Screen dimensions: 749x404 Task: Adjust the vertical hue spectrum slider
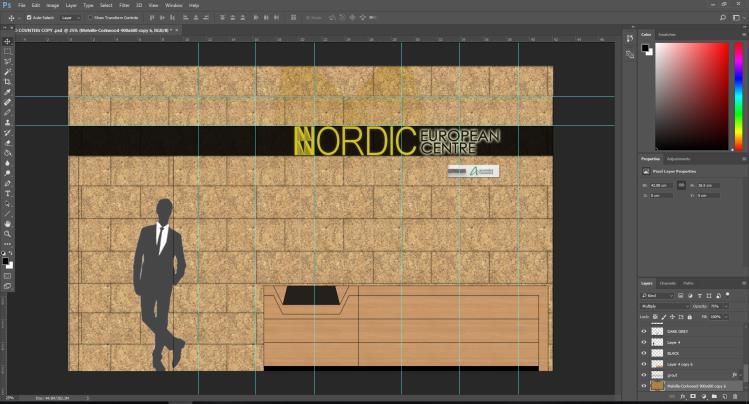(x=738, y=96)
